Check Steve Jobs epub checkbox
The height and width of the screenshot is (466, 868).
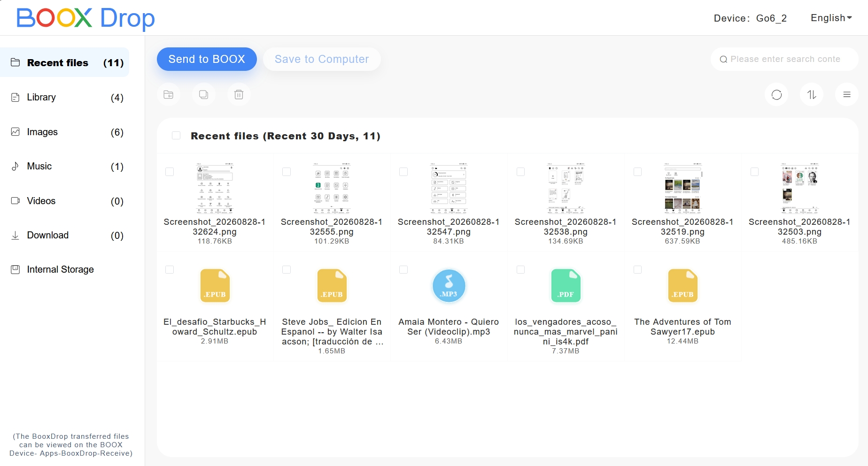(x=287, y=269)
